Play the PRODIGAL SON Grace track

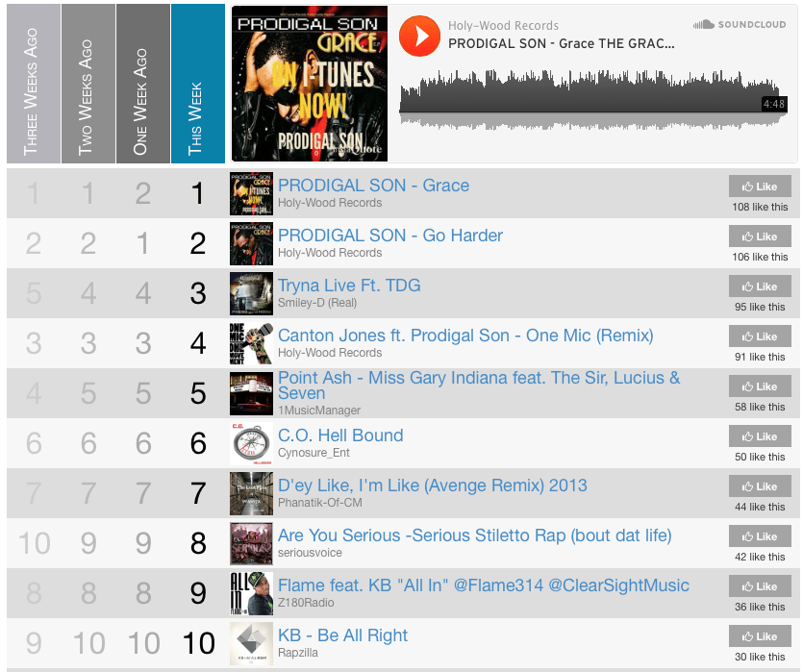coord(419,36)
